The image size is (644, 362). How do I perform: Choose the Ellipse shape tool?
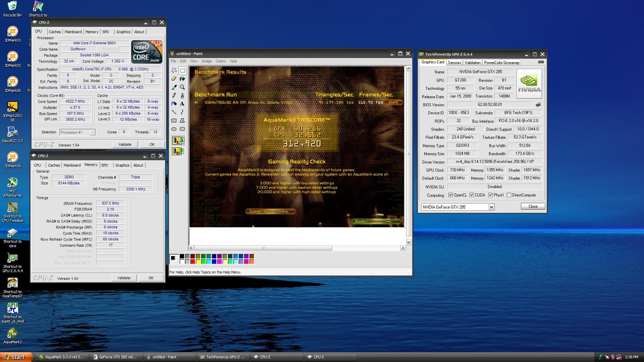[x=174, y=129]
